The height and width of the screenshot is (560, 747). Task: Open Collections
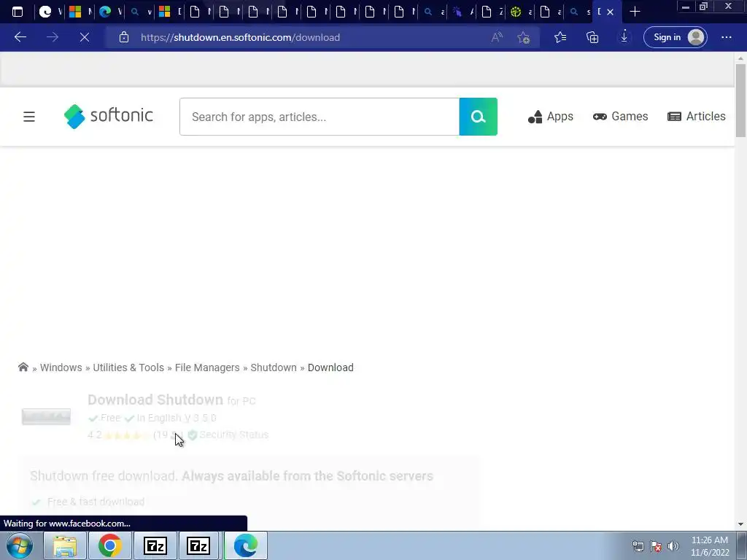592,37
